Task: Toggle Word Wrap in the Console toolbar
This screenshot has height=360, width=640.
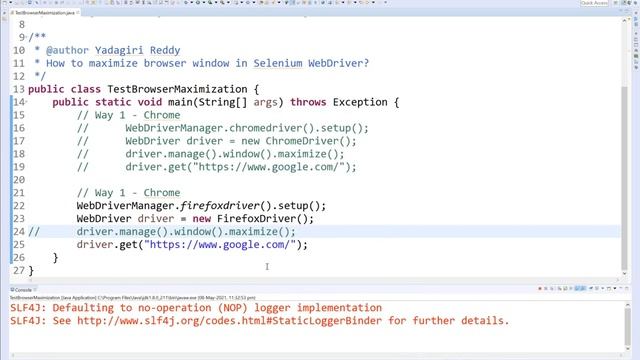Action: coord(571,289)
